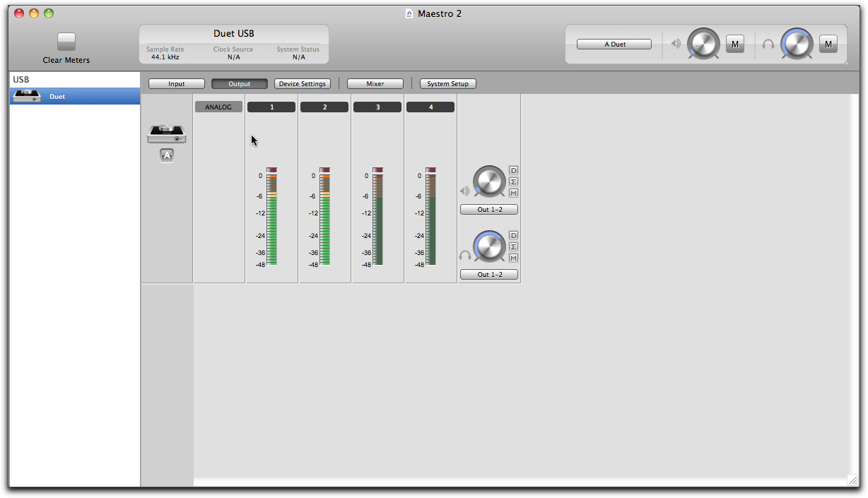Viewport: 868px width, 498px height.
Task: Click the headphone icon beside the lower output knob
Action: (x=464, y=256)
